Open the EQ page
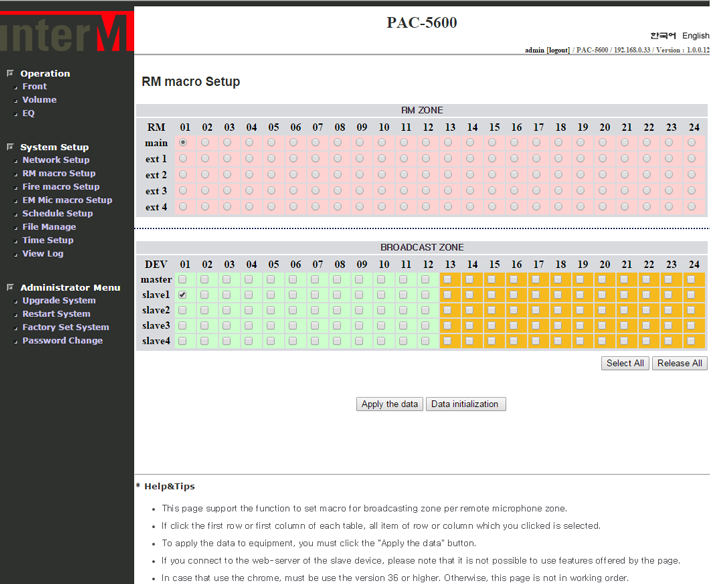The image size is (710, 584). [x=28, y=113]
